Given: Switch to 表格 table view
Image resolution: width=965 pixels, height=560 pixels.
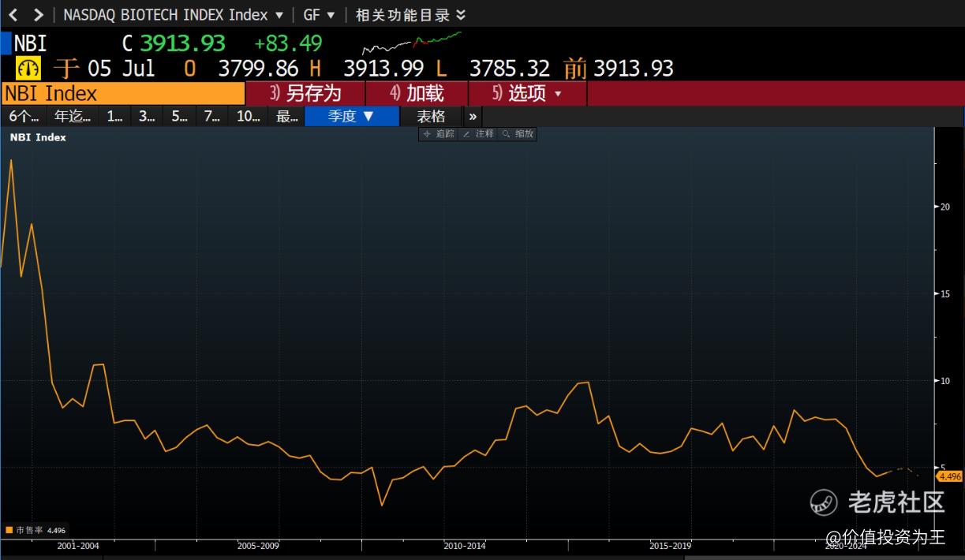Looking at the screenshot, I should [431, 117].
